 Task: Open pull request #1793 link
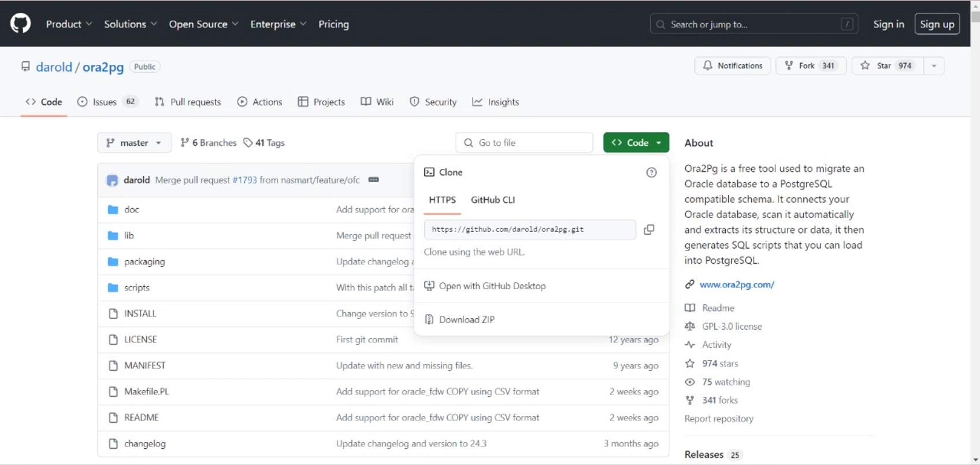click(244, 180)
